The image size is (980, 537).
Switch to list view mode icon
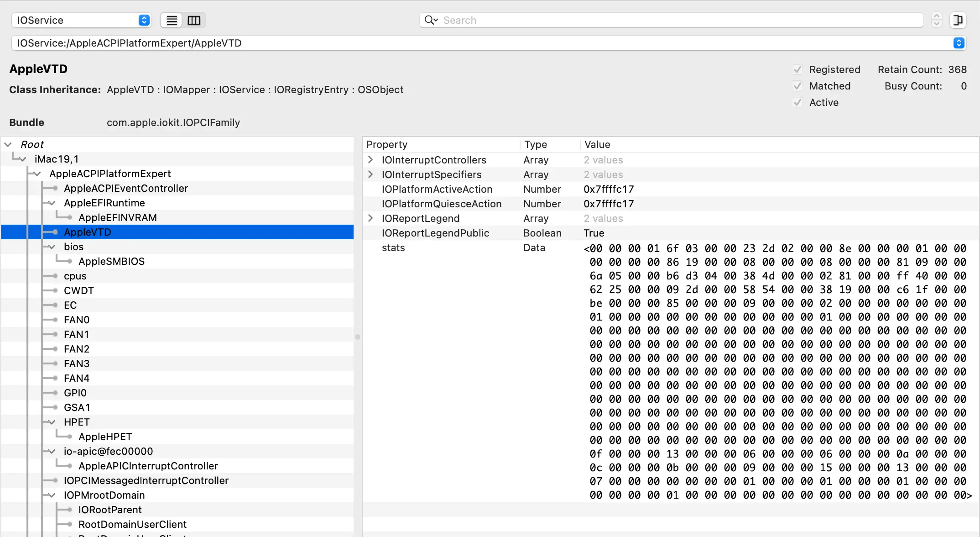[172, 20]
